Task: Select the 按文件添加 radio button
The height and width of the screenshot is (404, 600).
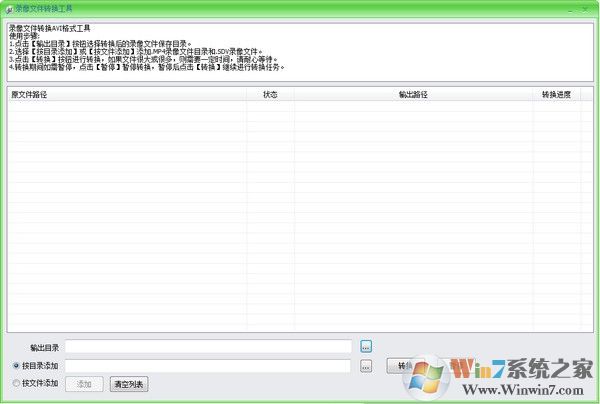Action: click(16, 383)
